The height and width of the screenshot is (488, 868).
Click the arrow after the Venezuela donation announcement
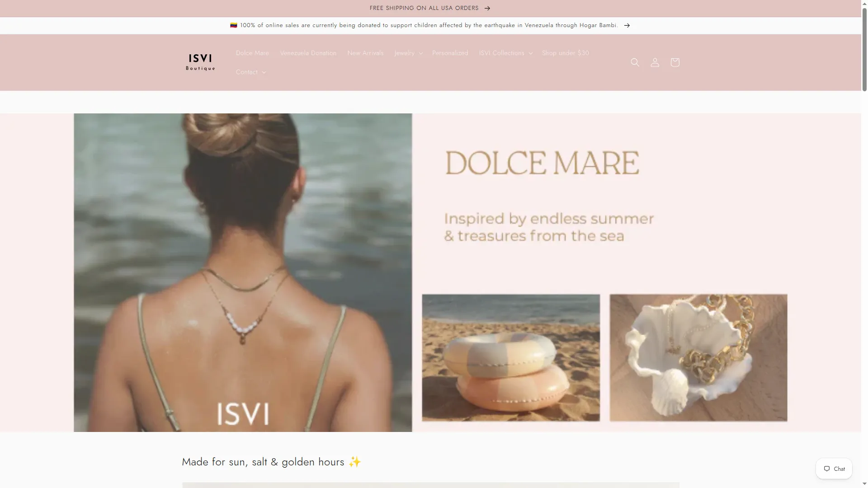coord(627,25)
